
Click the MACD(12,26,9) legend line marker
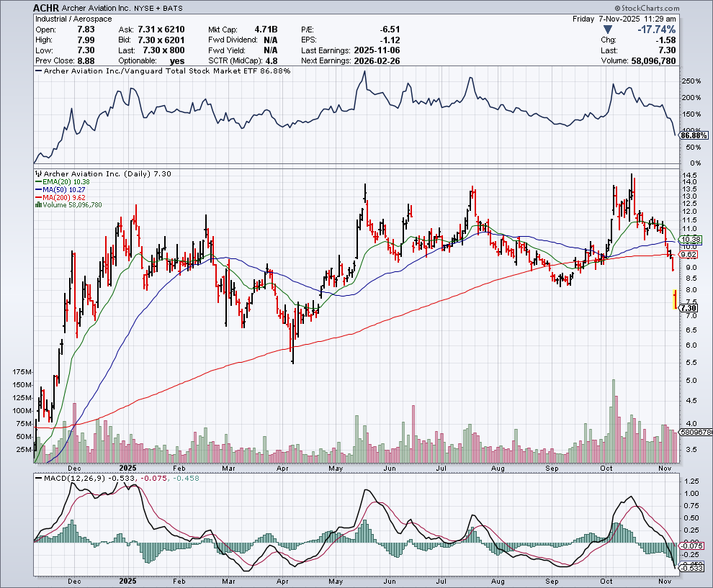[39, 477]
